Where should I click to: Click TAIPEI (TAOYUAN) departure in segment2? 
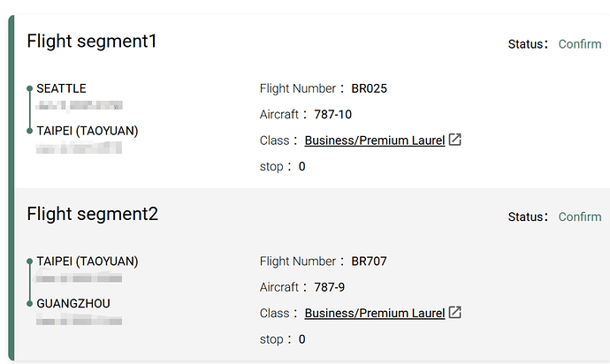tap(88, 262)
